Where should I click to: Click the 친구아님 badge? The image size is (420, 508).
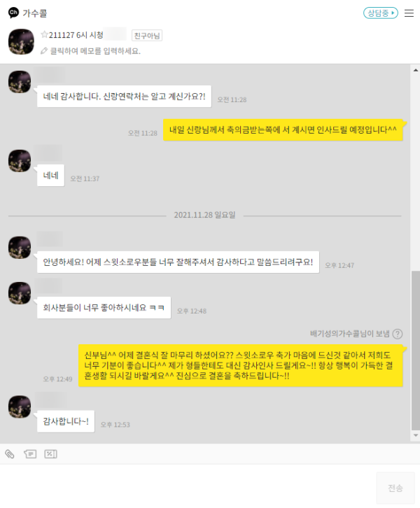pyautogui.click(x=147, y=35)
